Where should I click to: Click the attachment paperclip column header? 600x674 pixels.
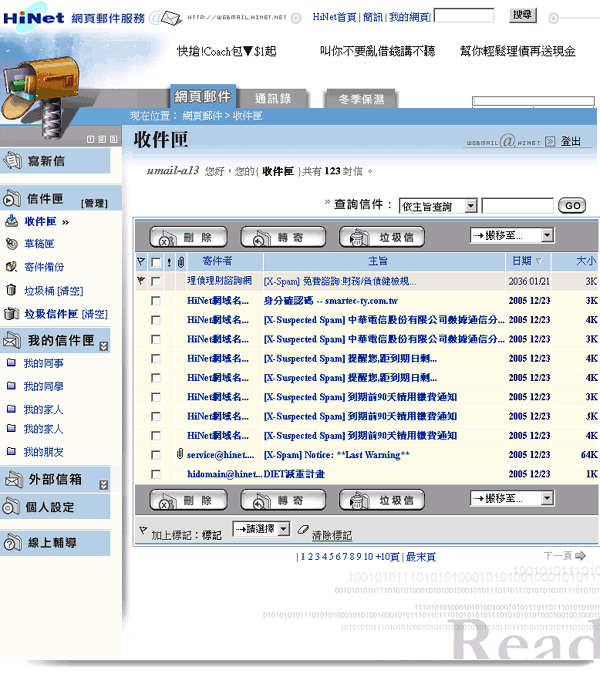[x=181, y=261]
